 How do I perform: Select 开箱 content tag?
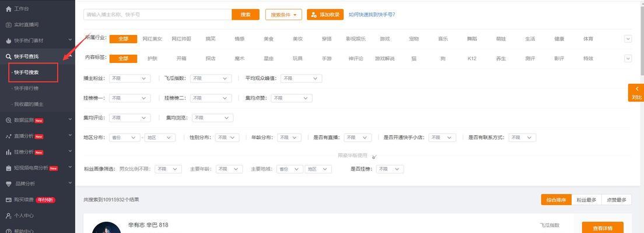(181, 59)
